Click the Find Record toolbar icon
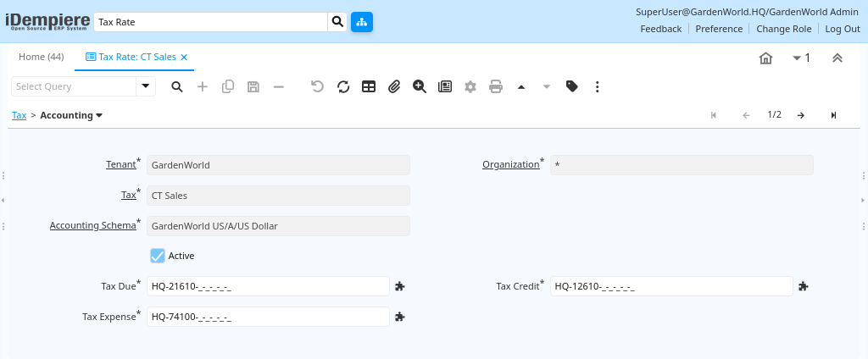868x359 pixels. (177, 87)
